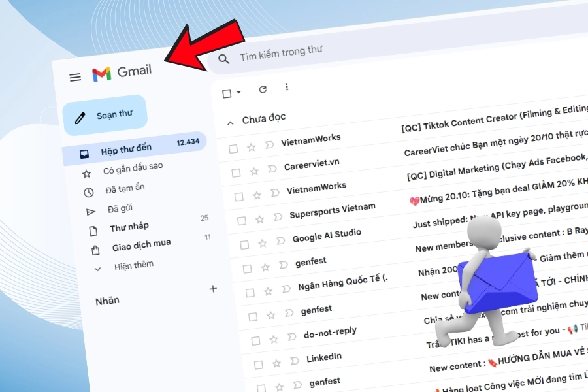Click the Gmail logo

(x=122, y=72)
